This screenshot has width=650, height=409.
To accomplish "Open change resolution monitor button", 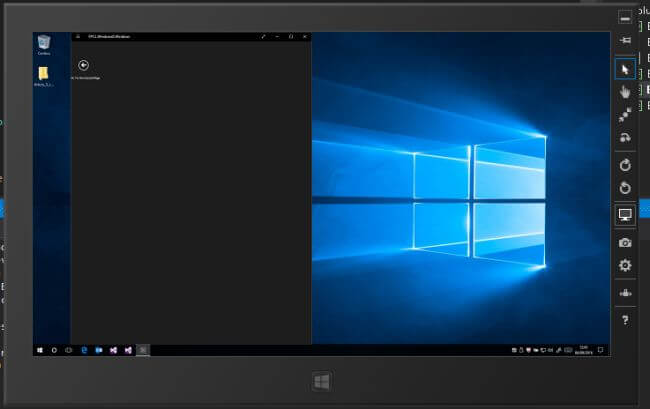I will point(625,215).
